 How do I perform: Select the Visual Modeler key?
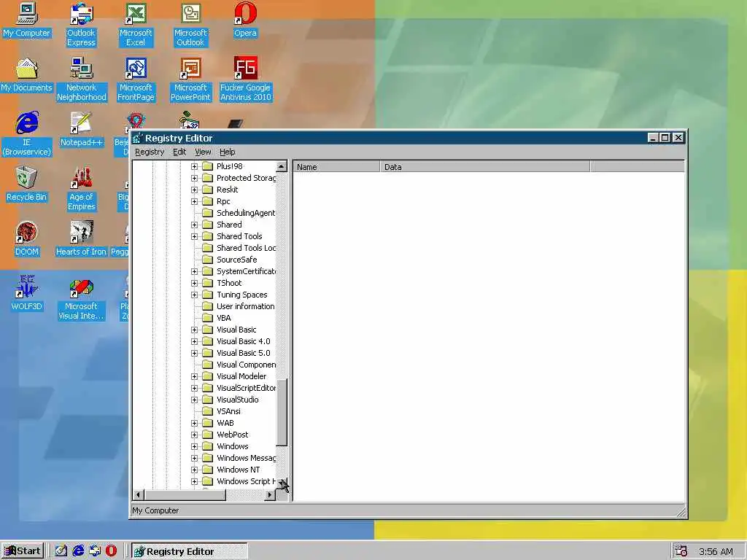point(241,377)
